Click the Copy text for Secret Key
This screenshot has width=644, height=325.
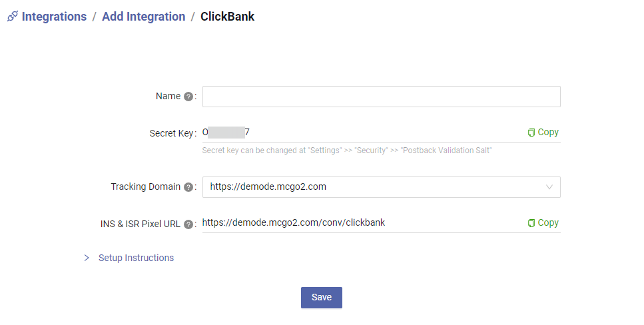[x=548, y=133]
